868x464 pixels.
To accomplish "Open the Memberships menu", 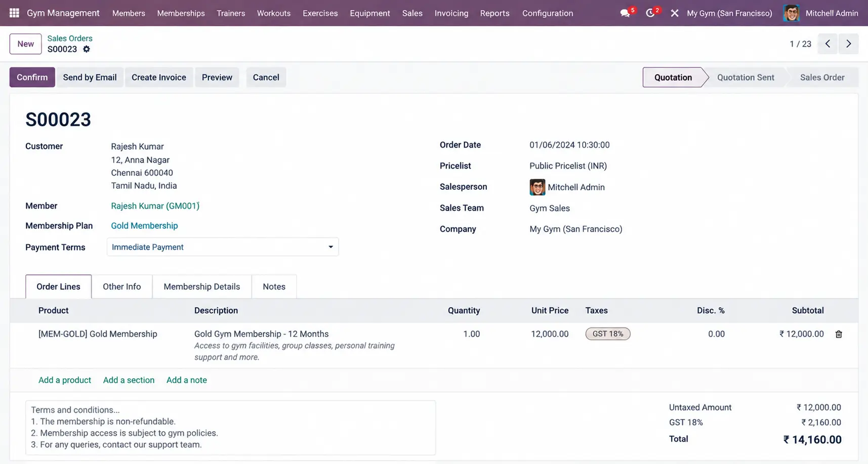I will tap(181, 13).
